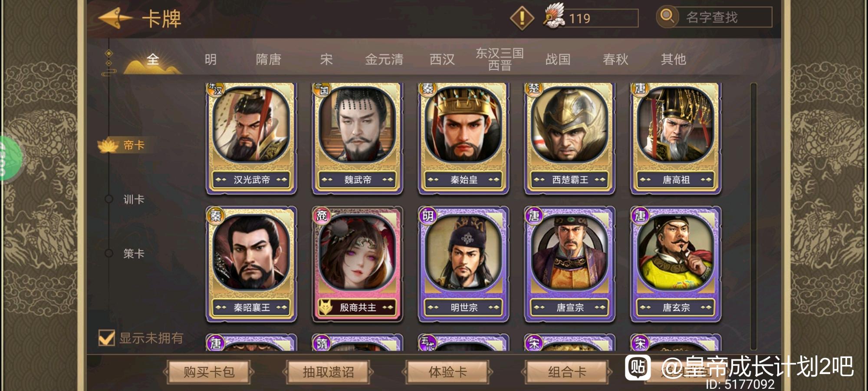Select the lotus icon beside 帝卡
Image resolution: width=868 pixels, height=391 pixels.
click(108, 145)
